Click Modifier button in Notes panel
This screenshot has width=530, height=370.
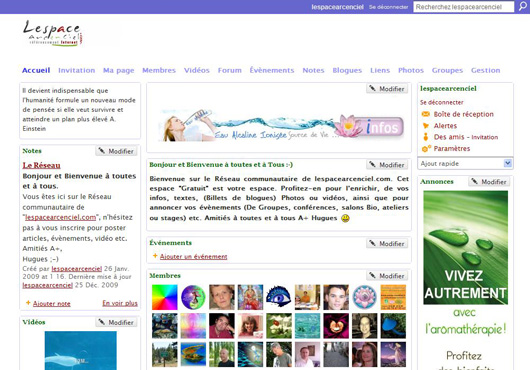tap(116, 151)
